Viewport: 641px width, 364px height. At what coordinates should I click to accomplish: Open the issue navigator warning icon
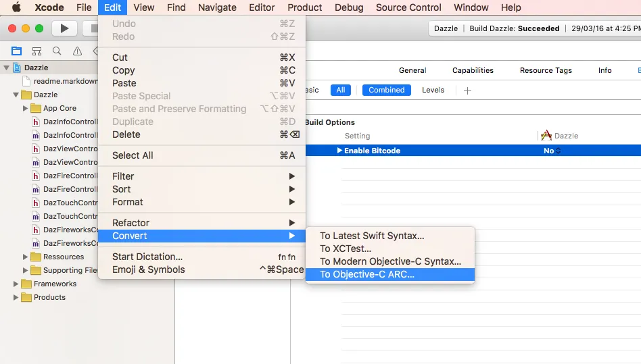tap(77, 51)
